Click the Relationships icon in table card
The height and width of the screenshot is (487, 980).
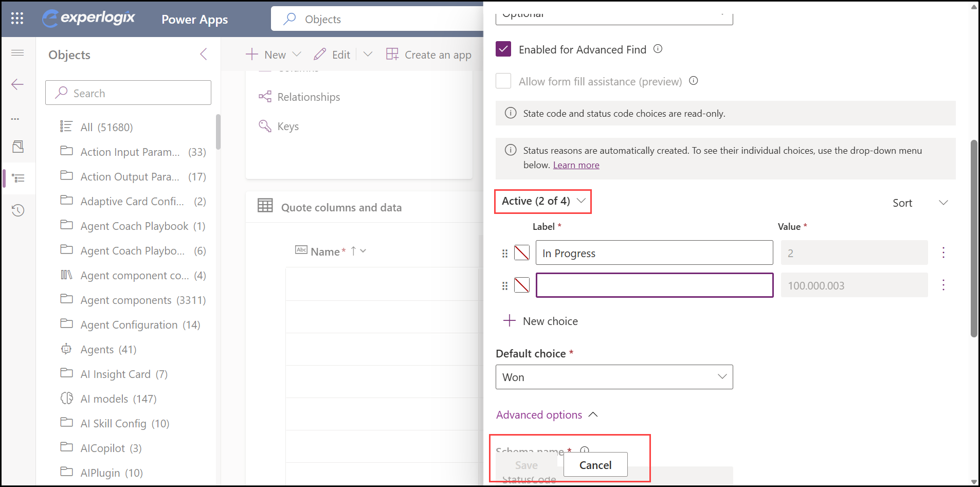[265, 97]
